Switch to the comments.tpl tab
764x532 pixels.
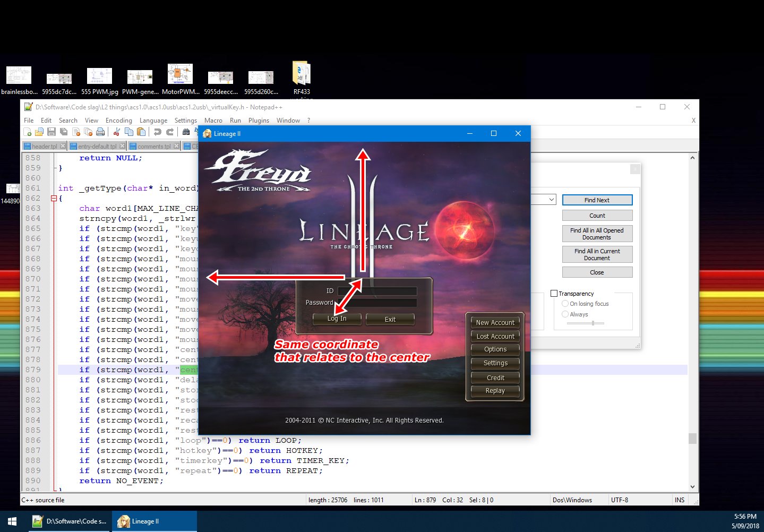[154, 146]
